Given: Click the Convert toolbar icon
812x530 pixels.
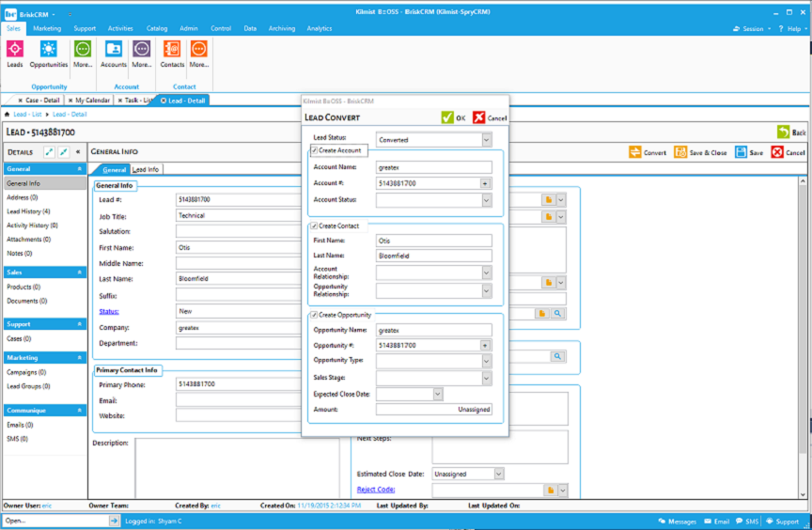Looking at the screenshot, I should 635,152.
